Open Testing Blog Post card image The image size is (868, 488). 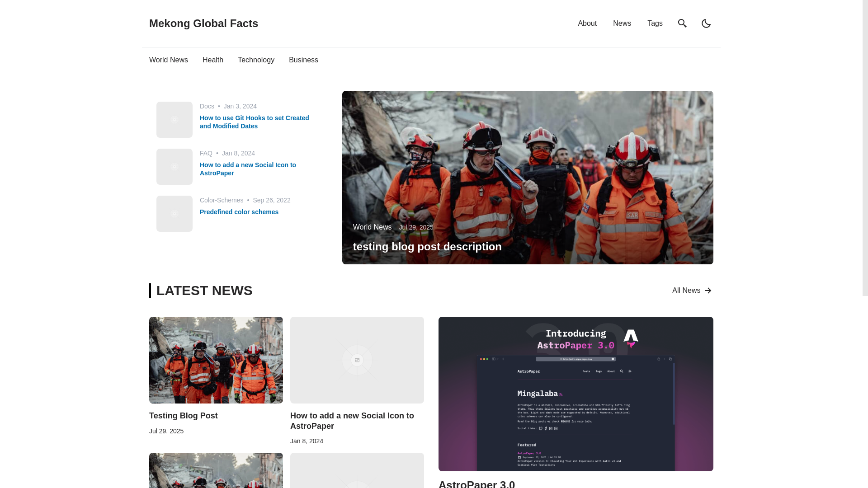(216, 360)
